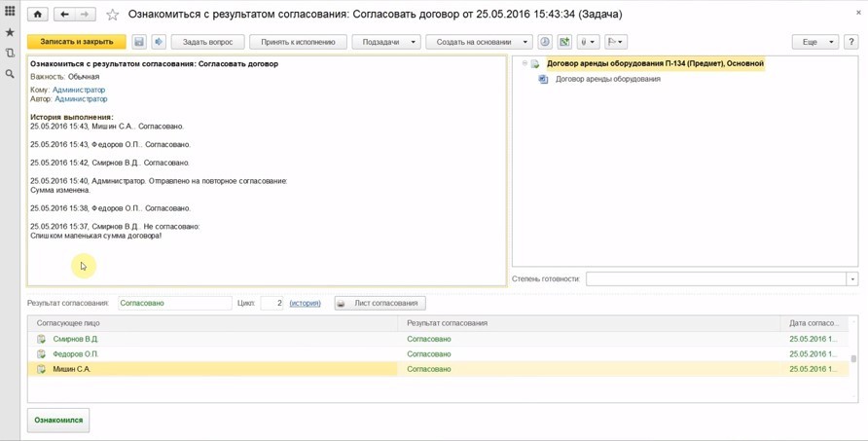Viewport: 868px width, 441px height.
Task: Open the Еще menu
Action: click(x=814, y=42)
